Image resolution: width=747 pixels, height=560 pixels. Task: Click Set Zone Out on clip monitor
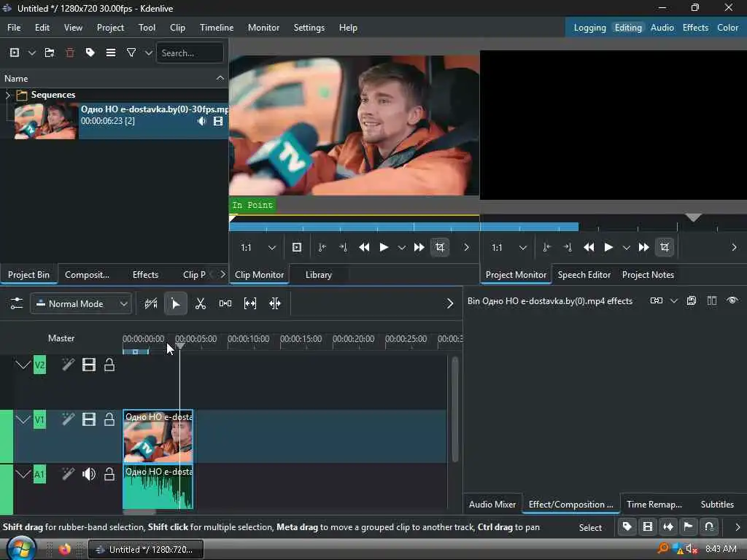click(343, 248)
